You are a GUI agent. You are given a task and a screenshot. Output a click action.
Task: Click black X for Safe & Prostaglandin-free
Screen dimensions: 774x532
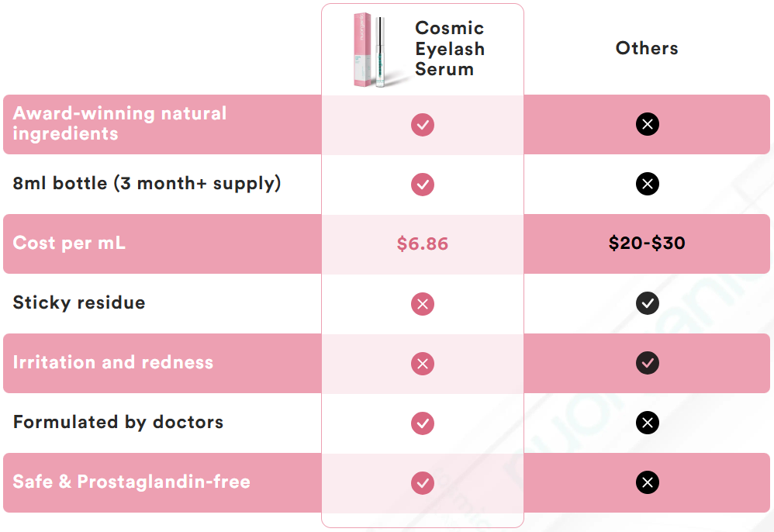(648, 482)
